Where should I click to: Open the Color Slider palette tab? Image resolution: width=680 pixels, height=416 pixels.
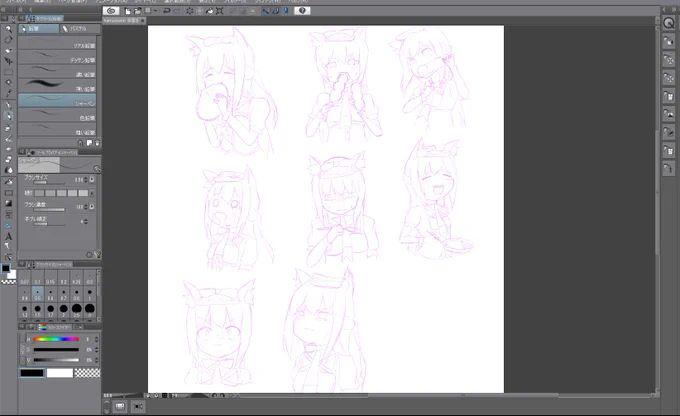[x=56, y=327]
